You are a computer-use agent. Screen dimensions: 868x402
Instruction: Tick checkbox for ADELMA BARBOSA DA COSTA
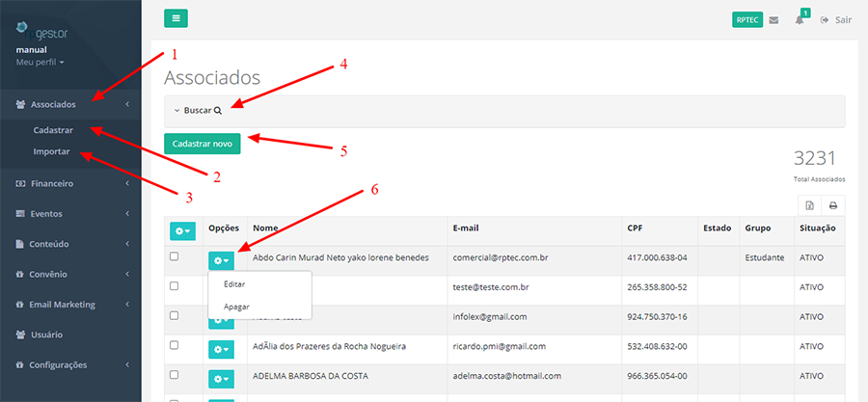tap(174, 374)
